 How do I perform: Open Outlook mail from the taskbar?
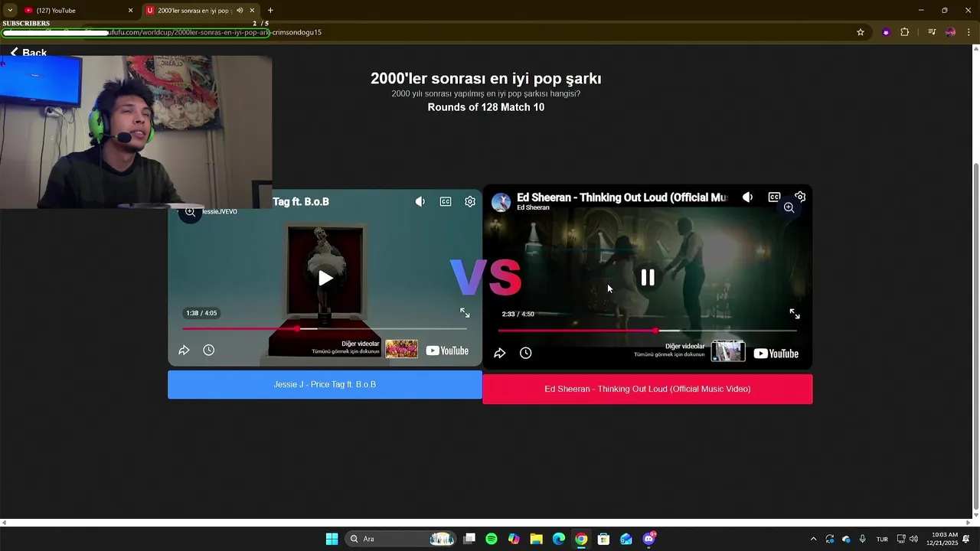(626, 539)
